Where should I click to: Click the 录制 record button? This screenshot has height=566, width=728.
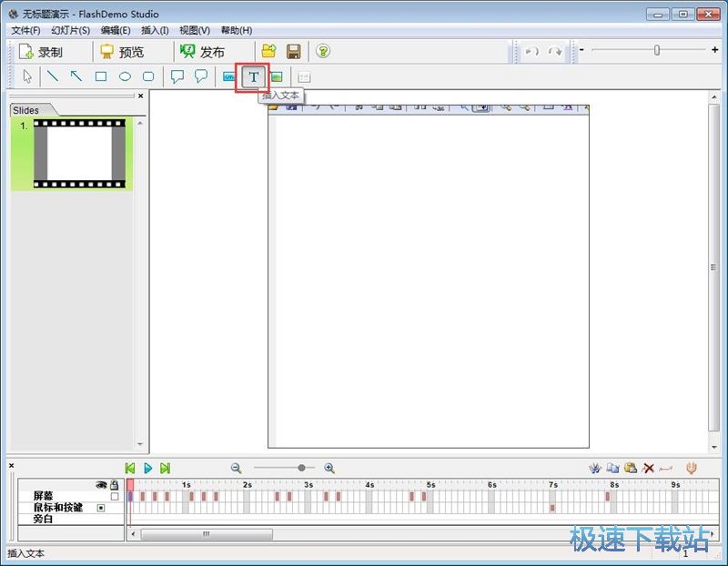[x=41, y=52]
